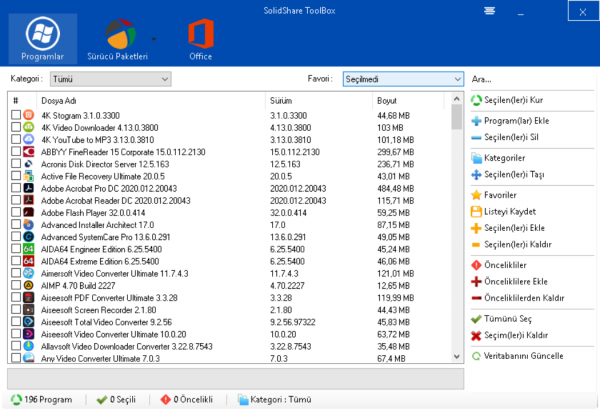This screenshot has width=600, height=411.
Task: Click Seçilen(ler)i Kur install icon
Action: click(x=476, y=100)
